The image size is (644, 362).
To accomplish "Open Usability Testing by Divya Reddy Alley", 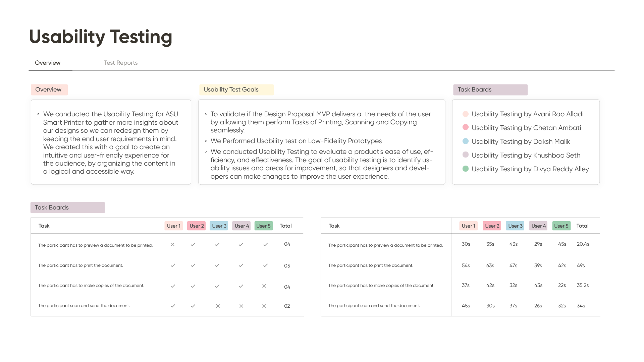I will click(530, 169).
